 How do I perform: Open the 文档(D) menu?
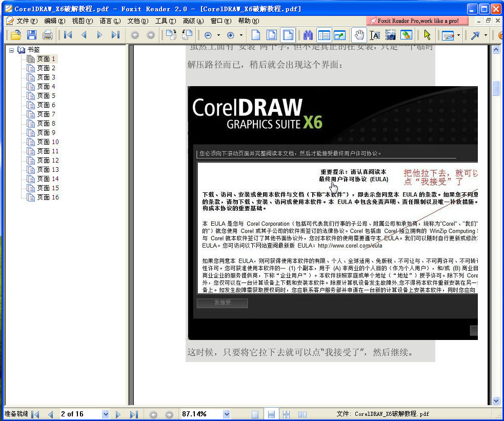(x=138, y=21)
